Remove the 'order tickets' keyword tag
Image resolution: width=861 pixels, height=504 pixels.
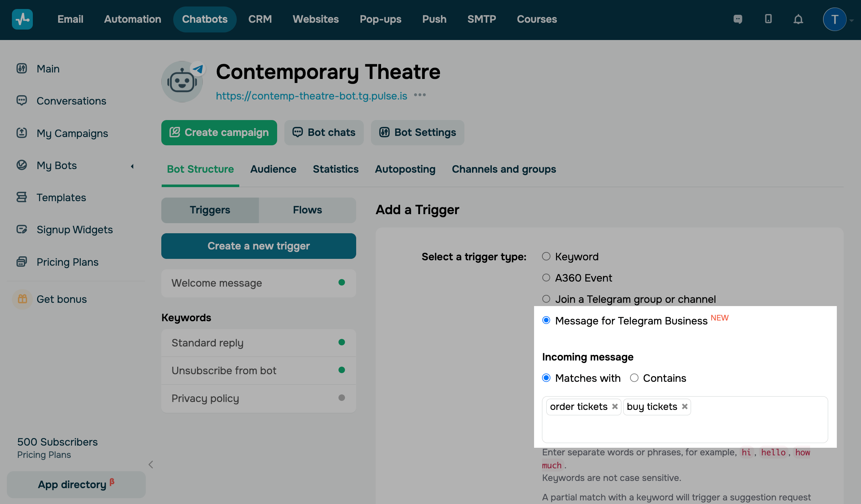tap(615, 407)
